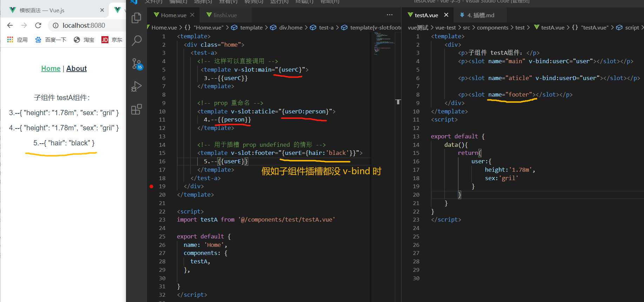Click the slot name="main" line in testA.vue
This screenshot has width=644, height=302.
[545, 61]
